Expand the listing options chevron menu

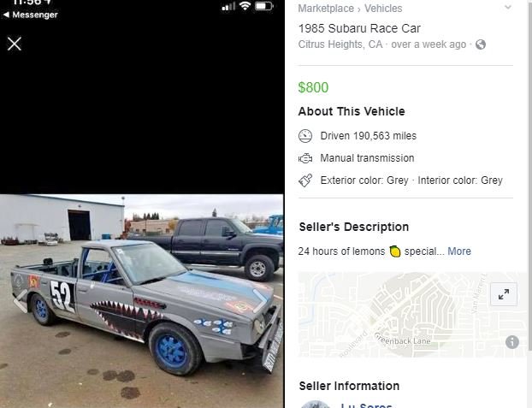(508, 7)
